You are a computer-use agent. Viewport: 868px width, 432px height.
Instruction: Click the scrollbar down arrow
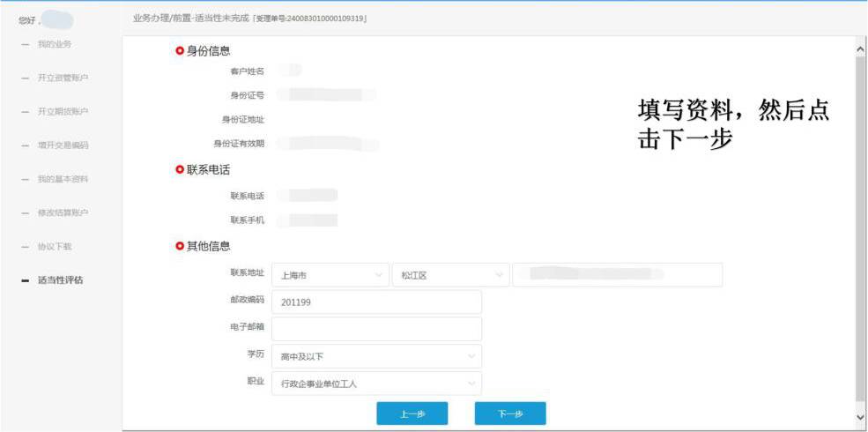click(860, 415)
